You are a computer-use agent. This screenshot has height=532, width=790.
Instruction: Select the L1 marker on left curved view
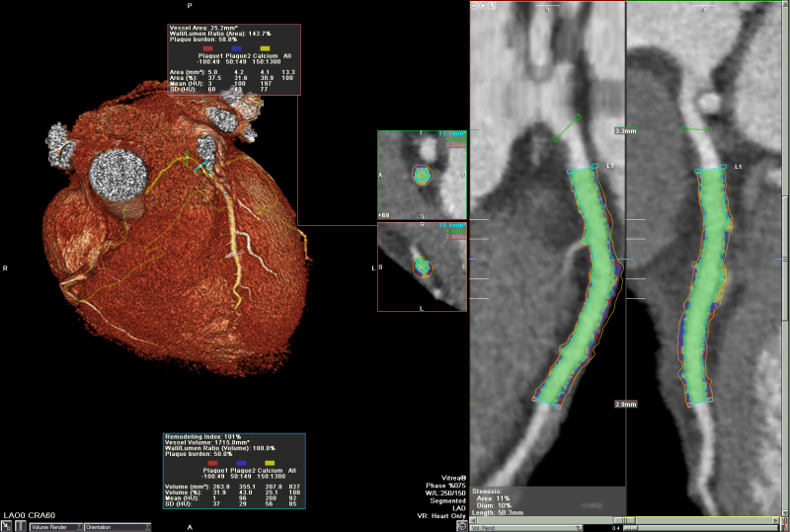tap(609, 166)
